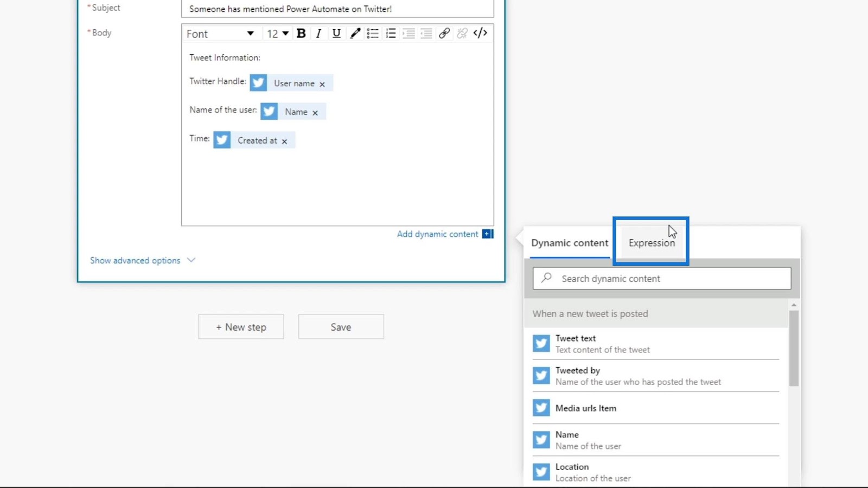Insert a numbered list
This screenshot has width=868, height=488.
pyautogui.click(x=391, y=34)
